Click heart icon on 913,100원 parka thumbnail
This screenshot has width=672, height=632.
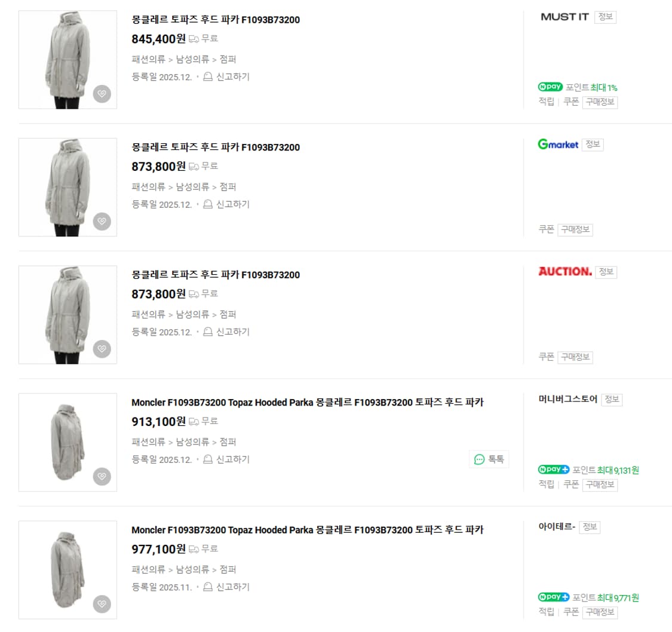pos(102,476)
